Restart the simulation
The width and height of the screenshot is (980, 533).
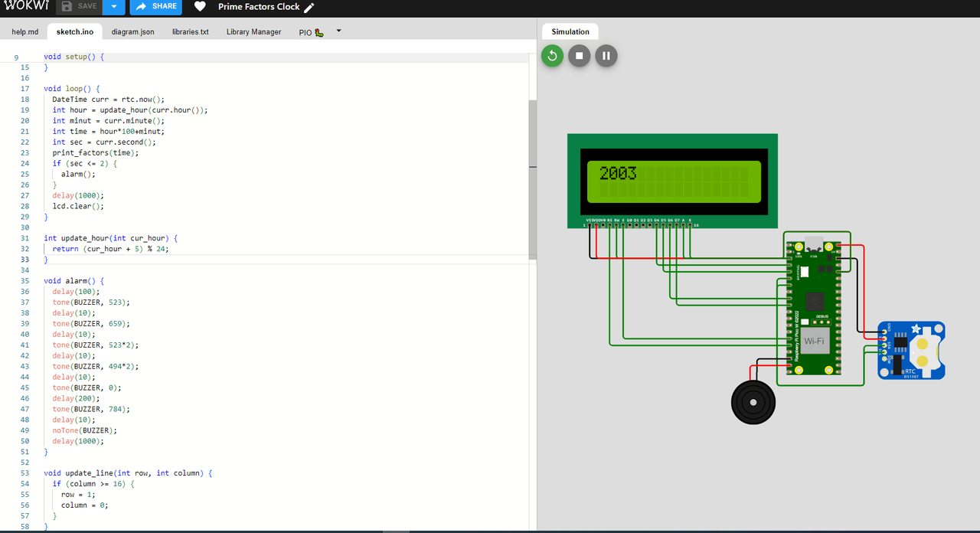tap(552, 56)
